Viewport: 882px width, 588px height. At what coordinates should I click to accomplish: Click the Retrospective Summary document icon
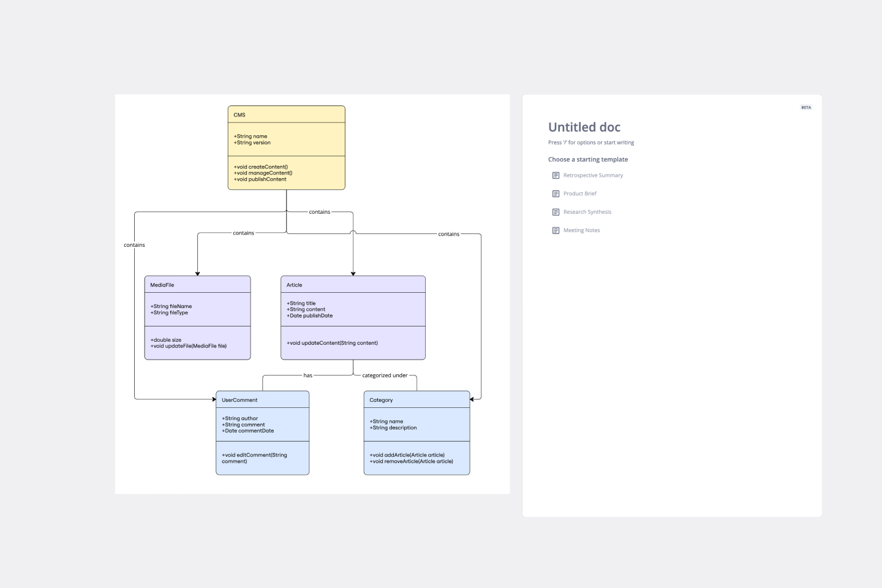[x=556, y=175]
